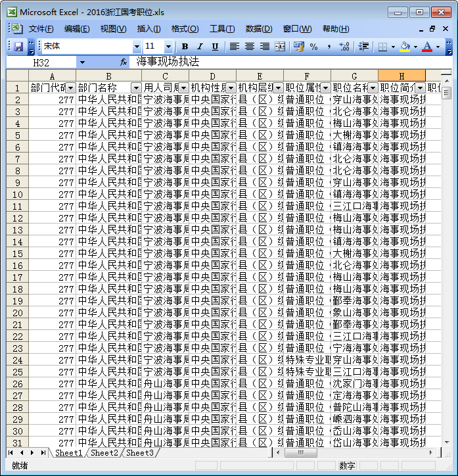Image resolution: width=458 pixels, height=476 pixels.
Task: Open the 窗口(W) menu
Action: pyautogui.click(x=297, y=29)
